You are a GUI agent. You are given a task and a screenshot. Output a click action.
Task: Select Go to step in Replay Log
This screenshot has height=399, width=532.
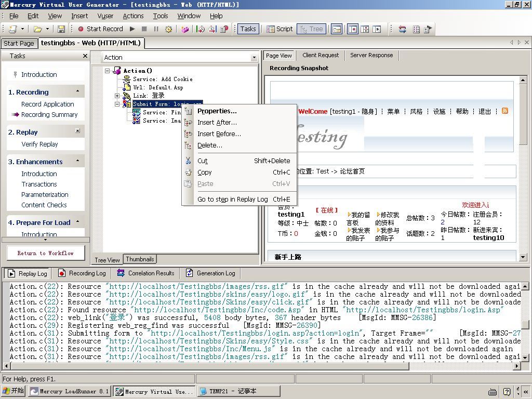(x=239, y=199)
